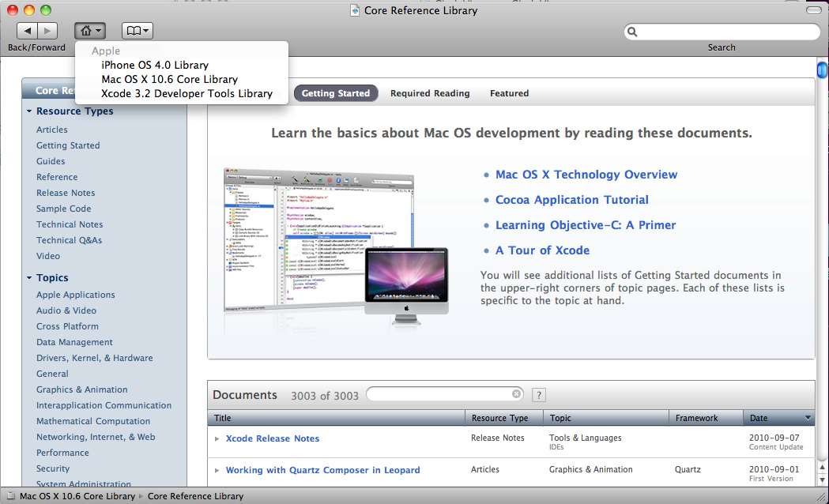Click the Forward arrow button
This screenshot has width=829, height=504.
click(x=47, y=31)
